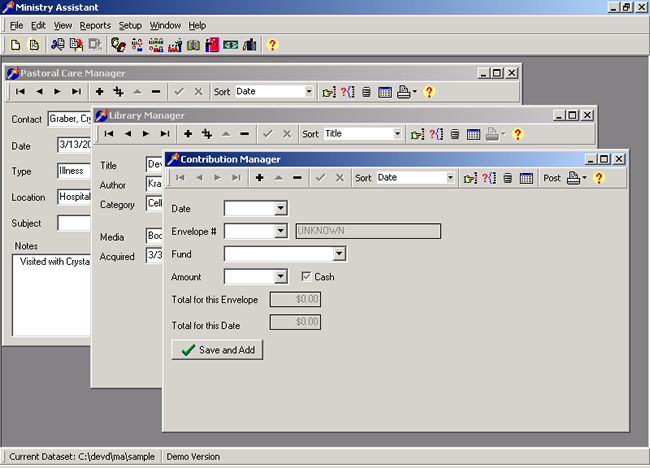
Task: Click the Subject field in Pastoral Care Manager
Action: pyautogui.click(x=74, y=223)
